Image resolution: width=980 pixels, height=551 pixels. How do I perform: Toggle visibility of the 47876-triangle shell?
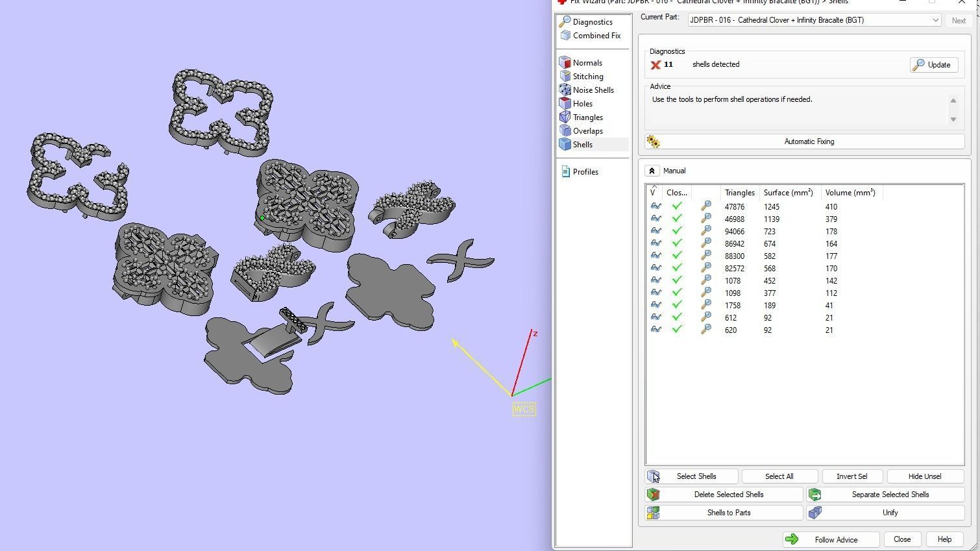click(x=655, y=206)
